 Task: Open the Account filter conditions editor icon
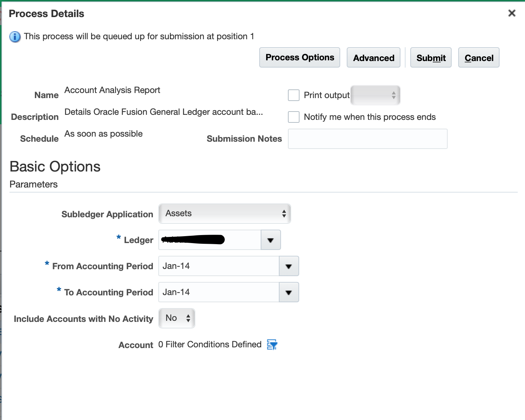(272, 344)
